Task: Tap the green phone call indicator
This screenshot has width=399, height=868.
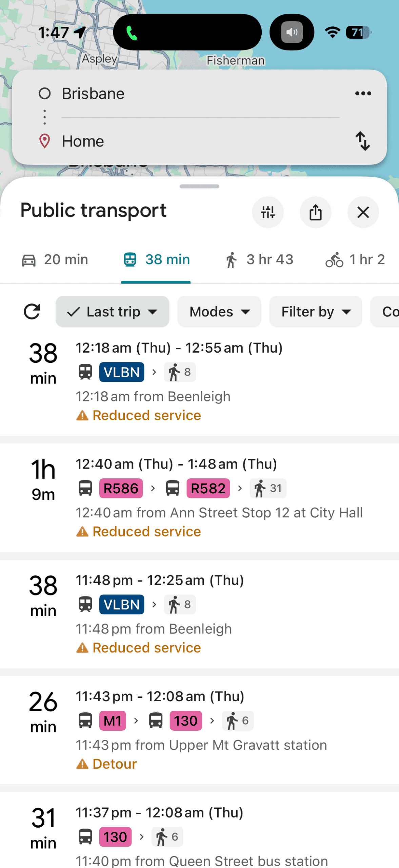Action: point(132,33)
